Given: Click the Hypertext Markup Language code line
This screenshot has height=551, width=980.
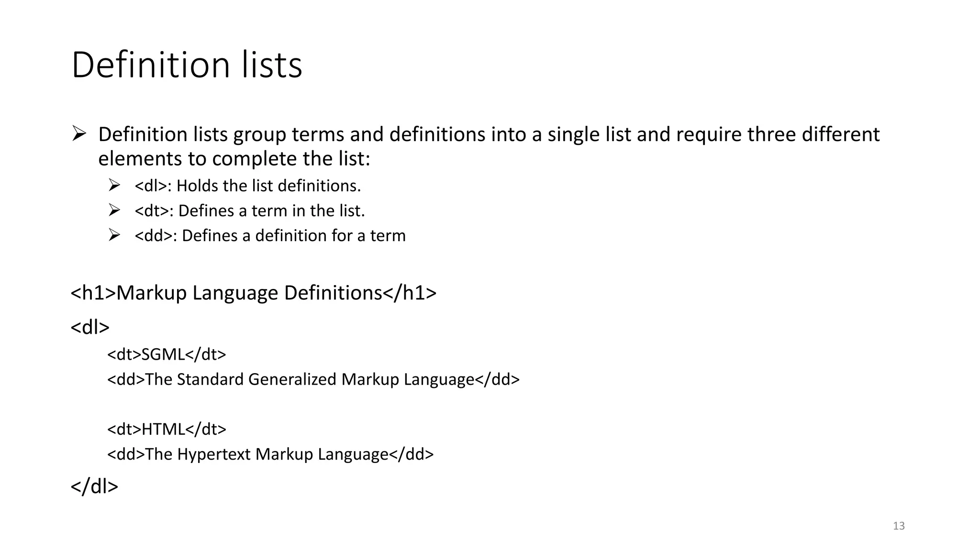Looking at the screenshot, I should (x=270, y=454).
